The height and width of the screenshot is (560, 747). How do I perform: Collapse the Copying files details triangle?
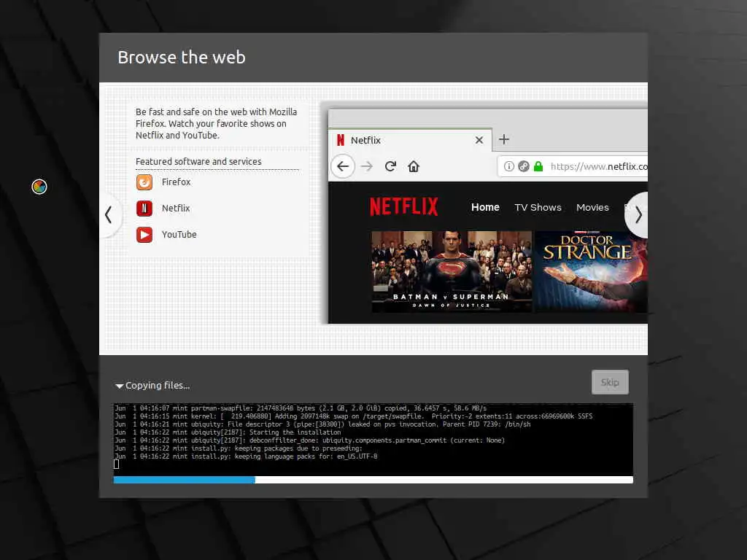point(119,386)
